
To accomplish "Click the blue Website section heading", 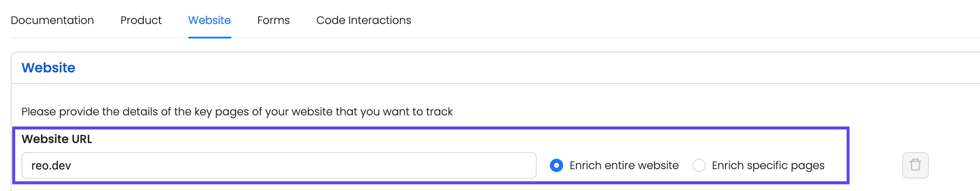I will [x=48, y=68].
